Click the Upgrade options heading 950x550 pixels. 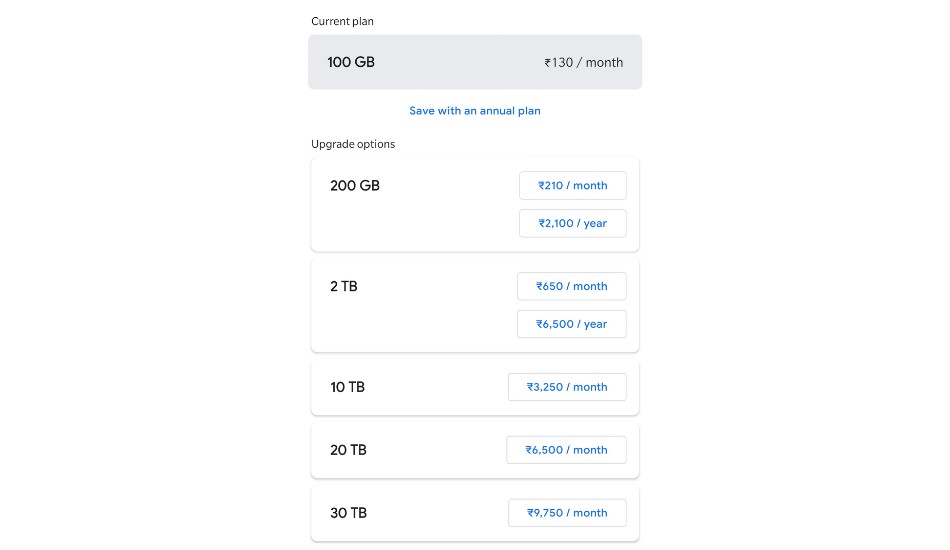tap(353, 144)
